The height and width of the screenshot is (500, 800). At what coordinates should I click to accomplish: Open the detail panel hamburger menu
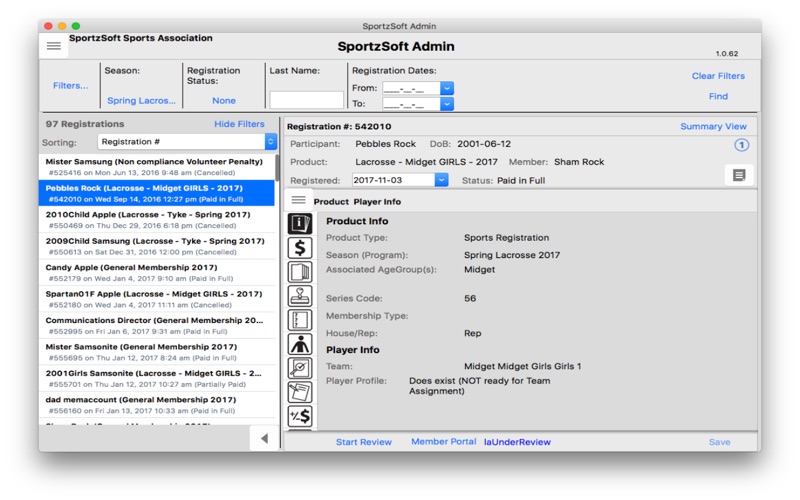pos(298,200)
